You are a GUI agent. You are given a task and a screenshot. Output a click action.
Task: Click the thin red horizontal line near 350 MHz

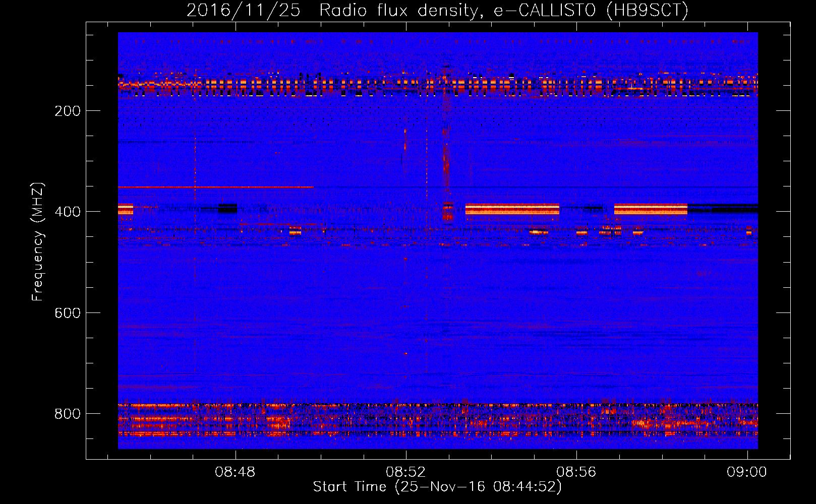click(215, 187)
